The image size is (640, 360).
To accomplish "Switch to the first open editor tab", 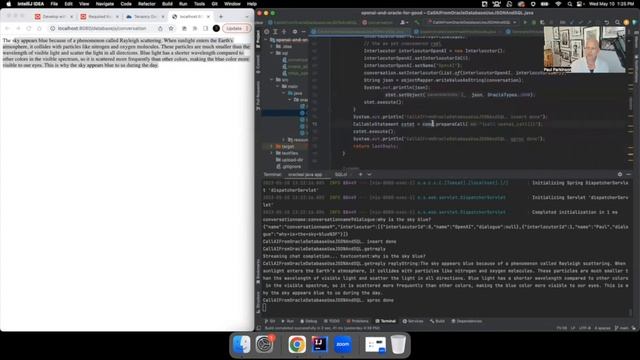I will pos(360,31).
